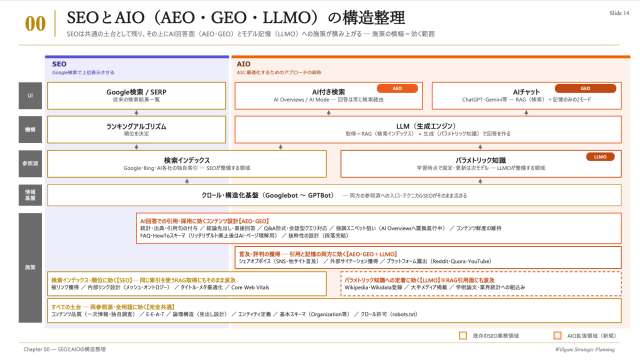
Task: Select the 'ChatGPT・Gemini等' description line
Action: click(x=527, y=100)
